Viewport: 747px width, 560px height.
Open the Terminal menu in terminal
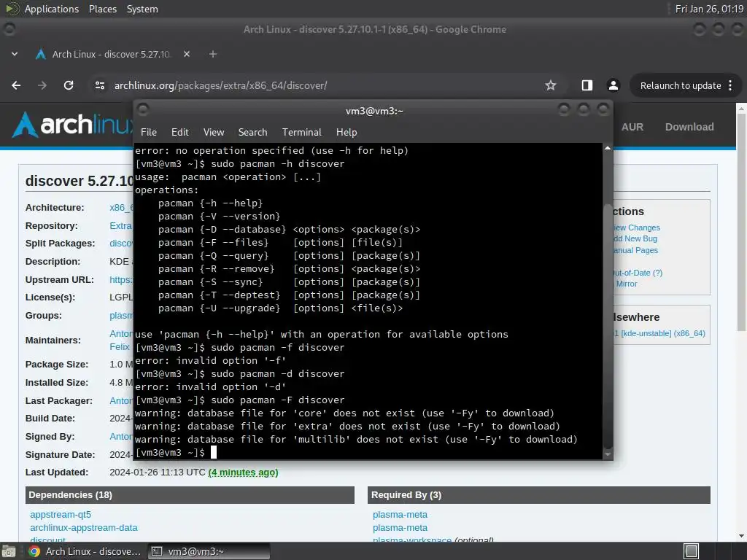(x=301, y=133)
